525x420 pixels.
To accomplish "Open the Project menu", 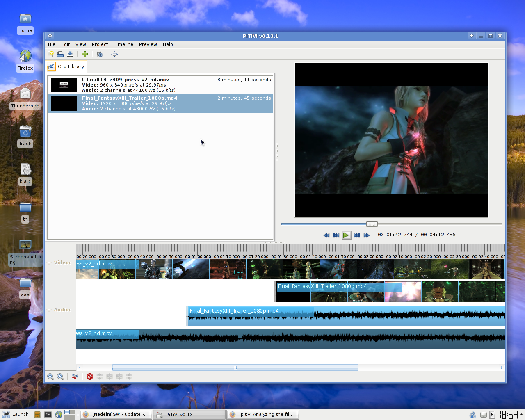I will (x=100, y=44).
